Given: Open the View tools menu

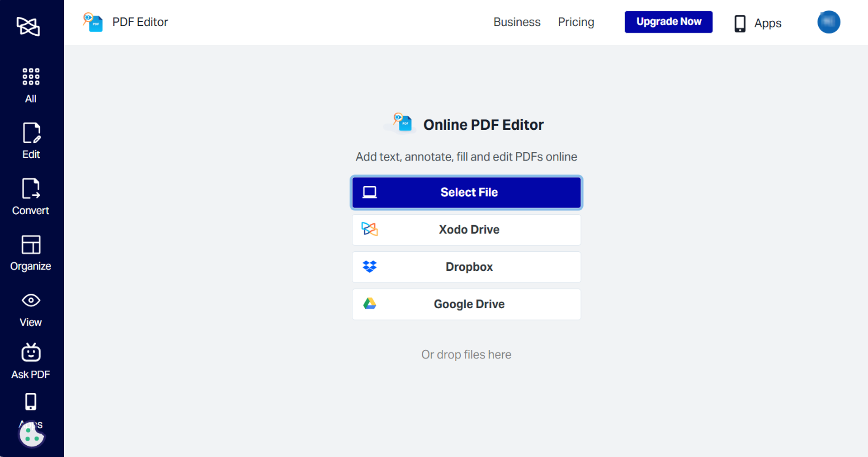Looking at the screenshot, I should tap(31, 310).
